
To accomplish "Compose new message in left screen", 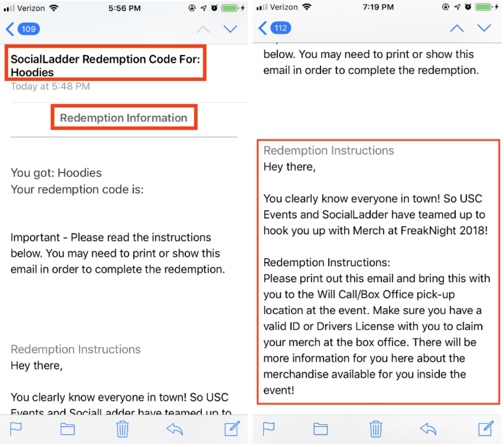I will point(232,428).
